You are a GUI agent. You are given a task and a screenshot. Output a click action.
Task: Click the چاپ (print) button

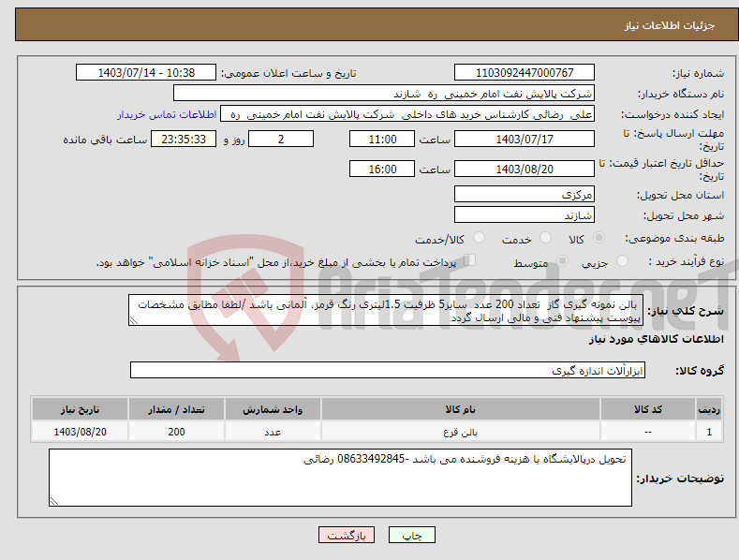pos(411,535)
